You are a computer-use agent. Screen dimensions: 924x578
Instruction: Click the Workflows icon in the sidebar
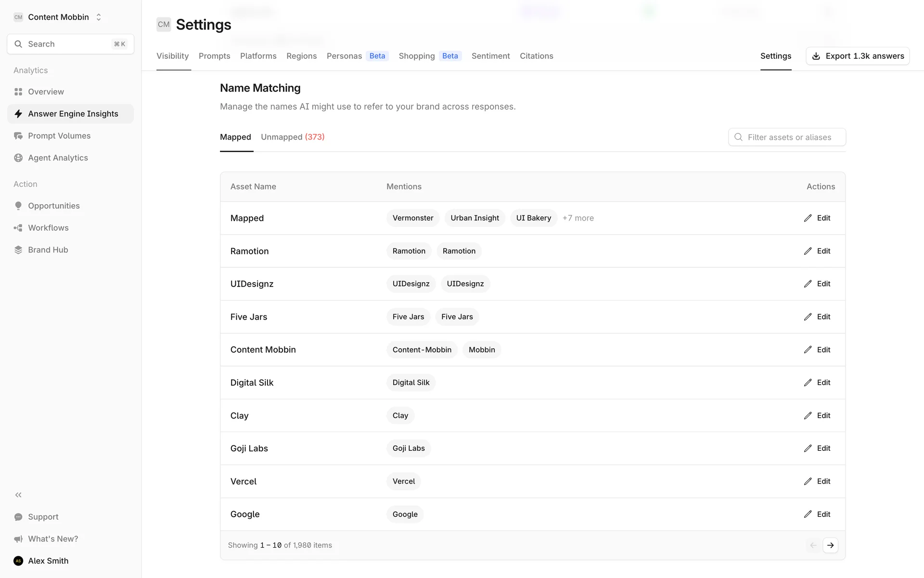tap(18, 228)
